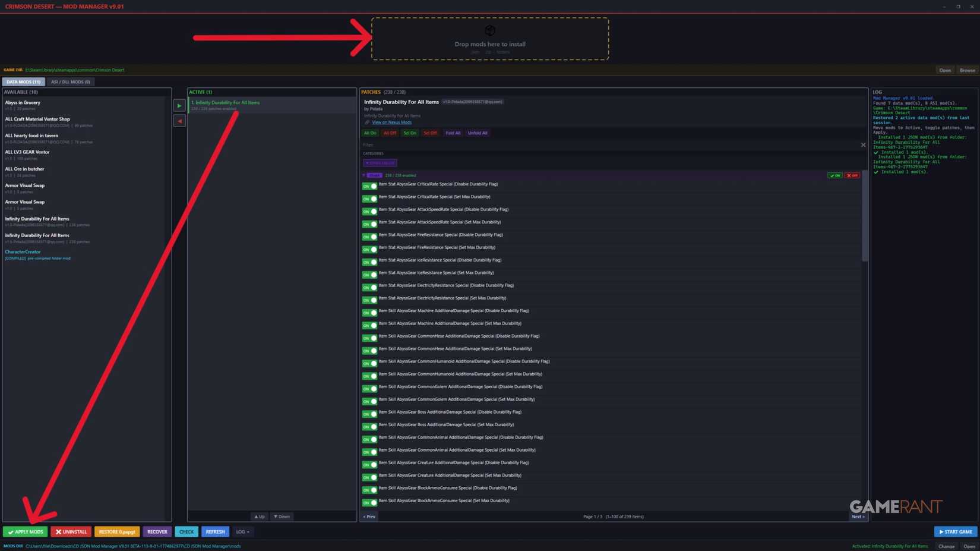The height and width of the screenshot is (551, 980).
Task: Click the Sel Off button
Action: (x=430, y=133)
